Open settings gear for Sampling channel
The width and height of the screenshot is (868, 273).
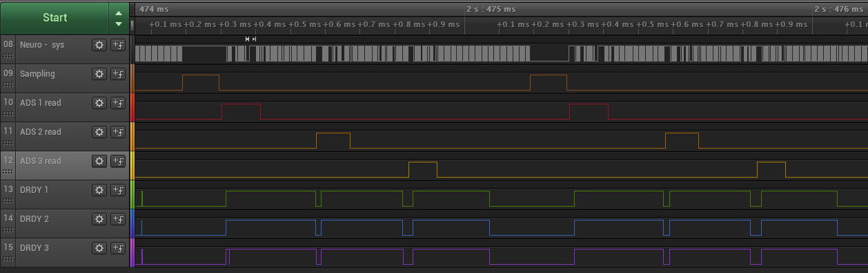click(99, 74)
